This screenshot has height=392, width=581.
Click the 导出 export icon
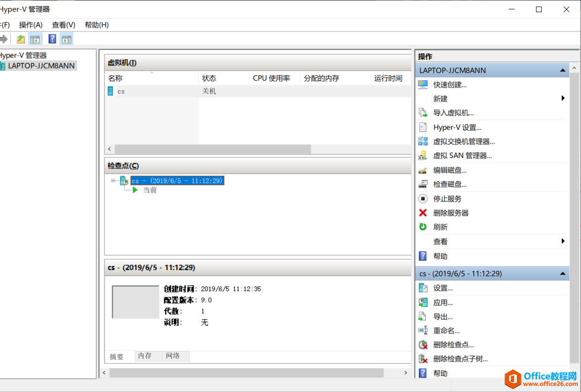tap(423, 317)
